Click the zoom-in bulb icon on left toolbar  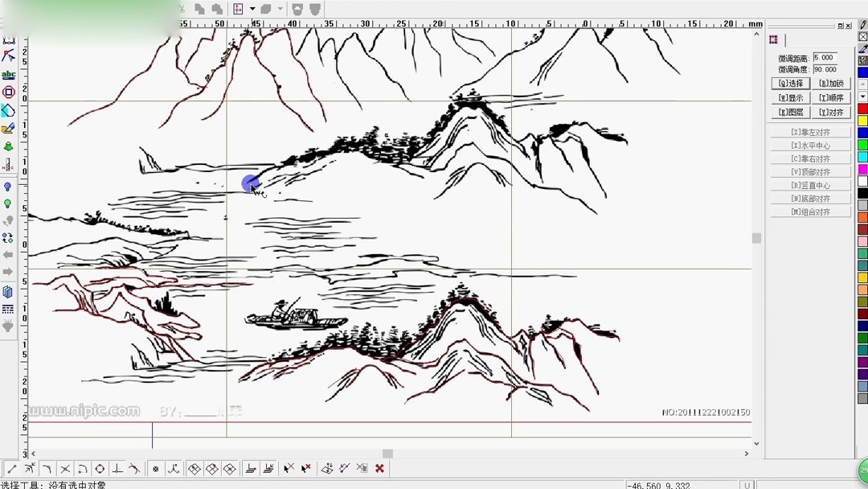tap(9, 187)
